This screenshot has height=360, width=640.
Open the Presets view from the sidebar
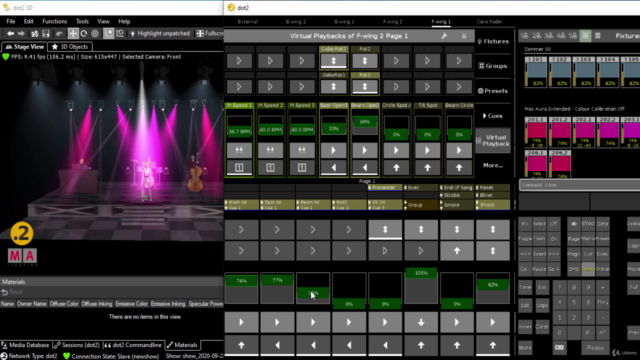493,91
